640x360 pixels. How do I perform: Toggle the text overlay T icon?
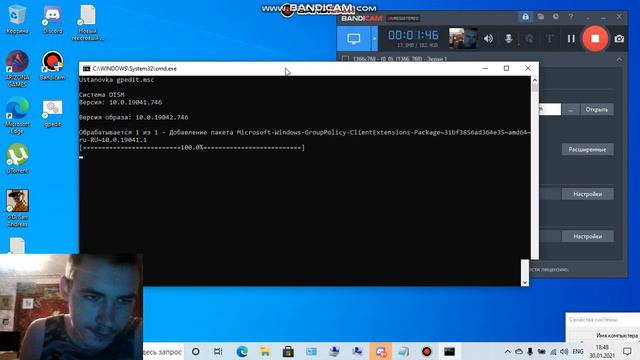coord(549,39)
